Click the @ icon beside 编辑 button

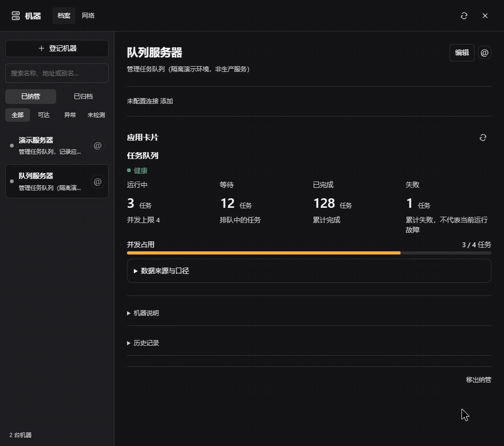(485, 52)
